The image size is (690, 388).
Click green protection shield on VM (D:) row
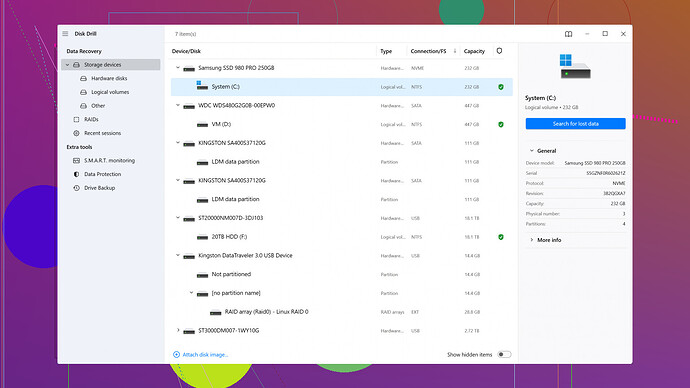click(501, 124)
